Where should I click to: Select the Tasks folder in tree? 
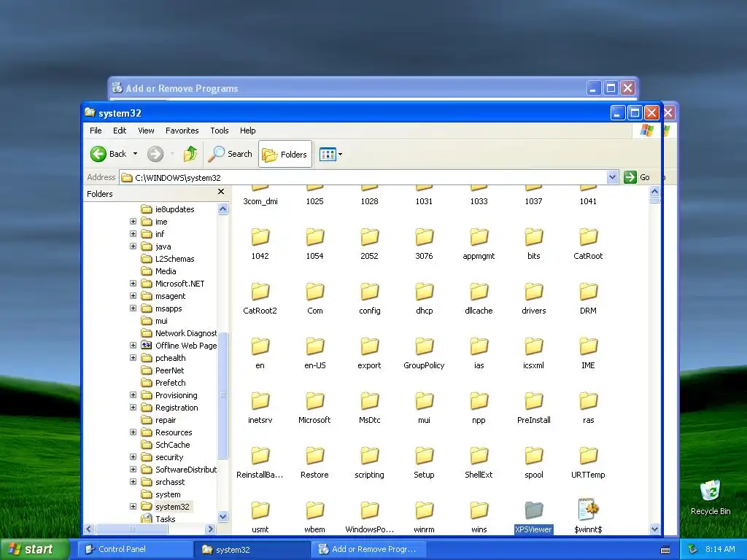click(x=158, y=518)
